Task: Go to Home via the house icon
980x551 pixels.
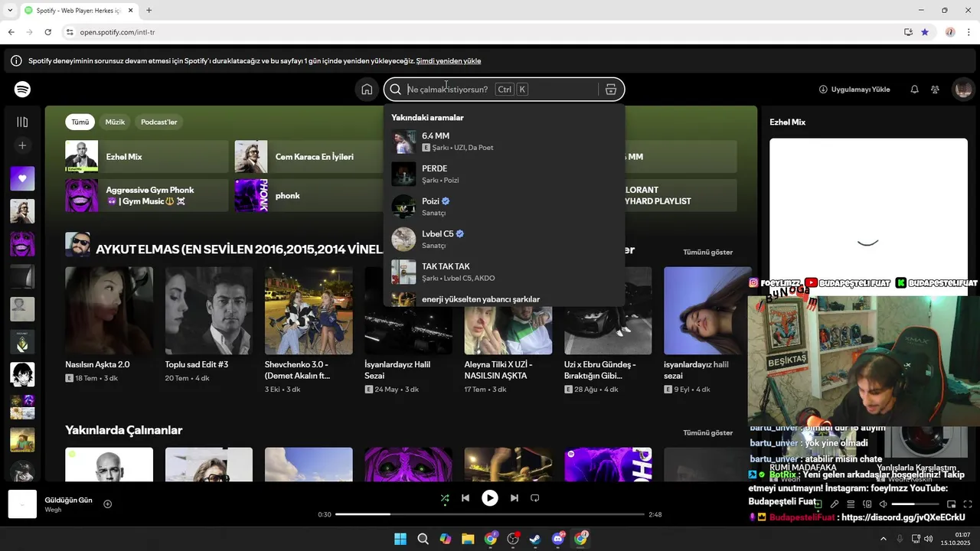Action: coord(367,90)
